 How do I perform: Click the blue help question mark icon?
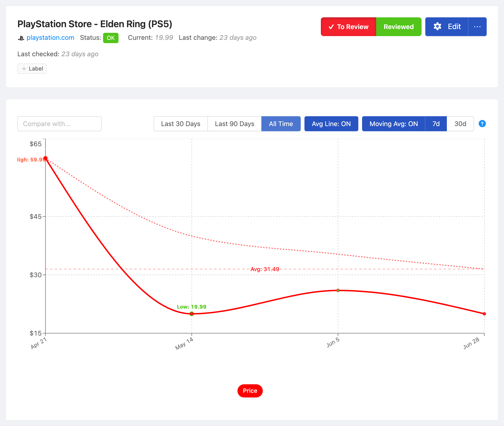coord(482,124)
